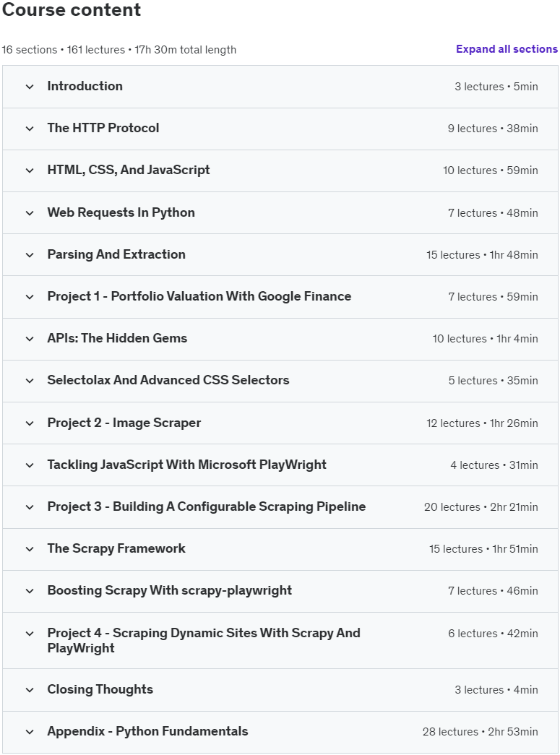Click the Course content heading
The width and height of the screenshot is (560, 755).
tap(72, 9)
